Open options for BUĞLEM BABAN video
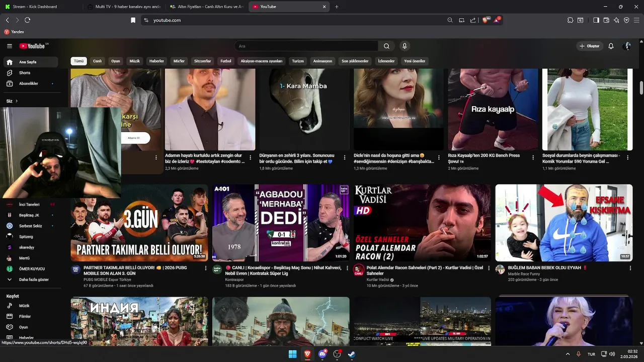644x362 pixels. tap(630, 268)
